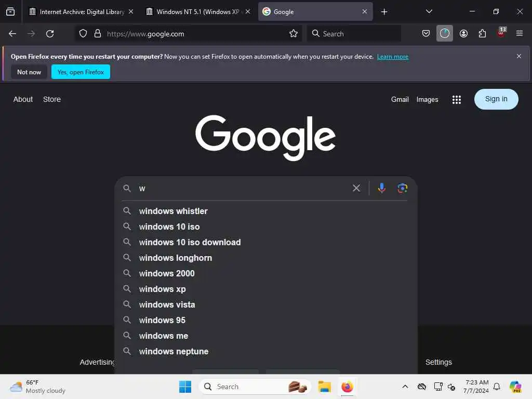Choose suggestion 'windows neptune'
Viewport: 532px width, 399px height.
coord(265,352)
